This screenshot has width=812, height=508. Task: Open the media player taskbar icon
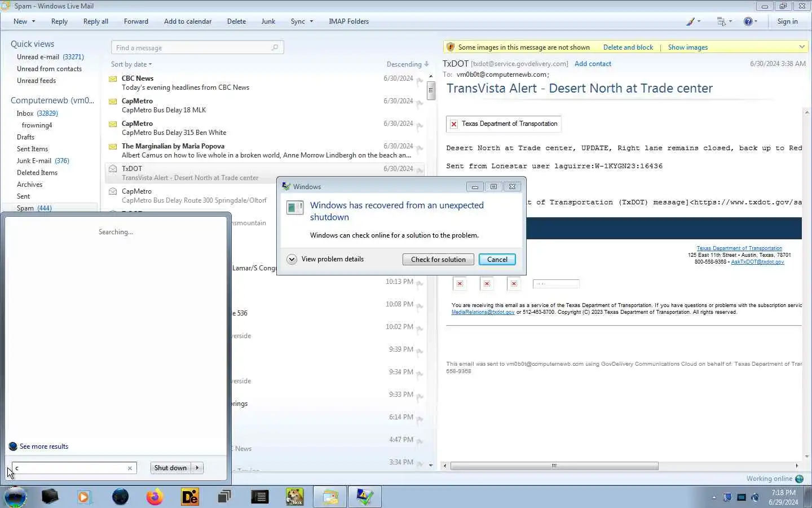point(84,497)
